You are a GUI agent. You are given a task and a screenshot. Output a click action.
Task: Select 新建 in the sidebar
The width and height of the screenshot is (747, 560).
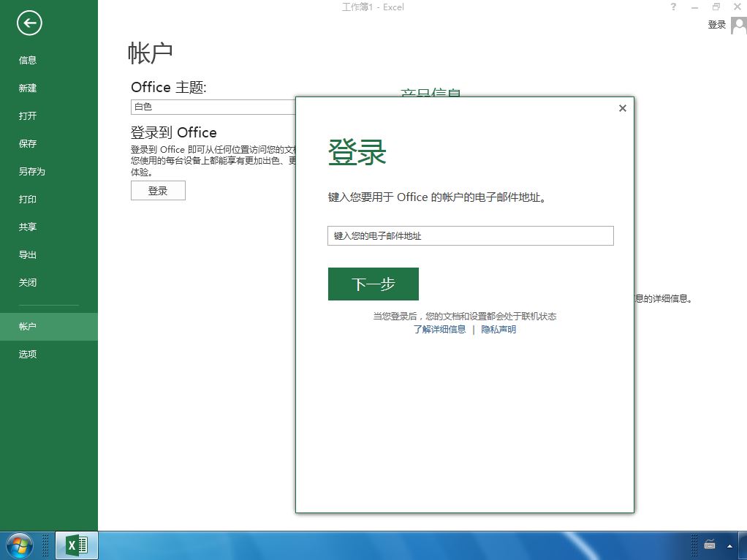pos(28,88)
